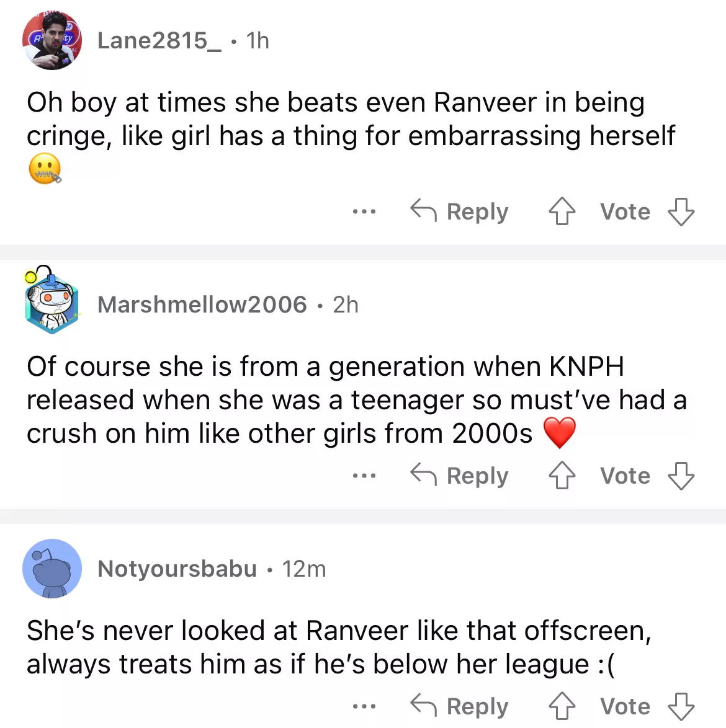Viewport: 726px width, 728px height.
Task: Open more options for Notyoursbabu's comment
Action: (x=364, y=706)
